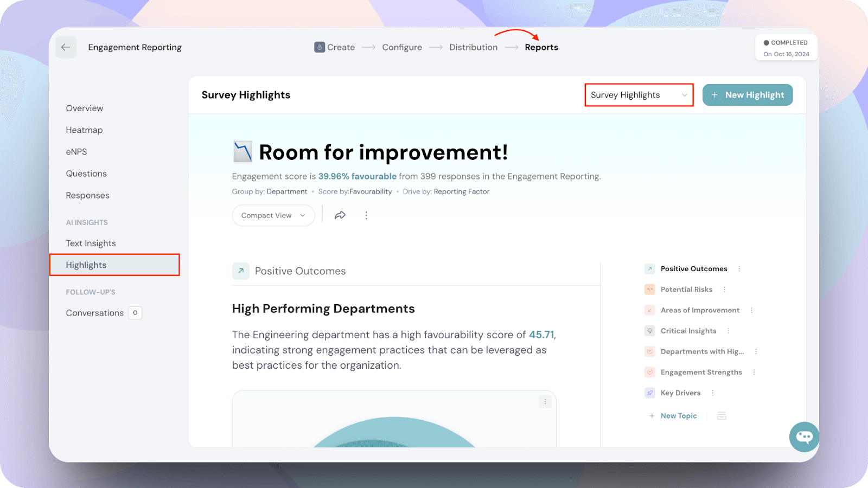Viewport: 868px width, 488px height.
Task: Open options for Critical Insights topic
Action: (x=728, y=331)
